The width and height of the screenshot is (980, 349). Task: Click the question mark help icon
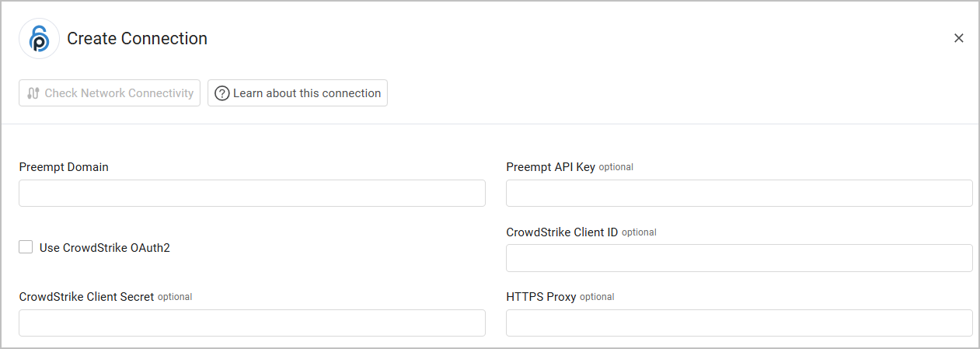click(x=222, y=93)
